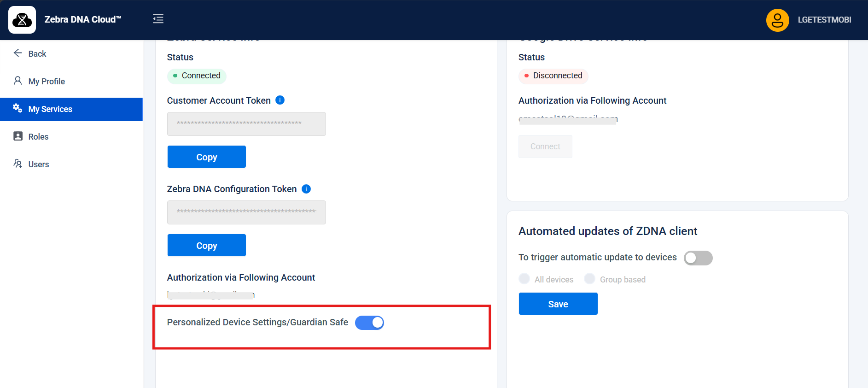Click the Zebra DNA Cloud title text
This screenshot has height=388, width=868.
[x=83, y=19]
